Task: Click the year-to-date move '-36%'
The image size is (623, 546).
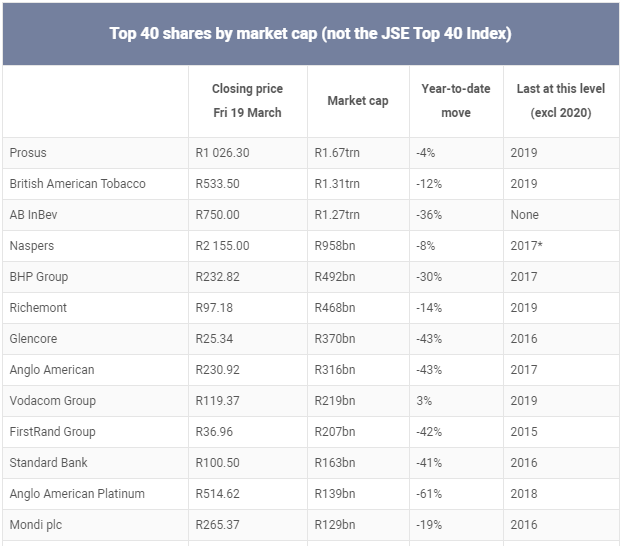Action: click(x=429, y=215)
